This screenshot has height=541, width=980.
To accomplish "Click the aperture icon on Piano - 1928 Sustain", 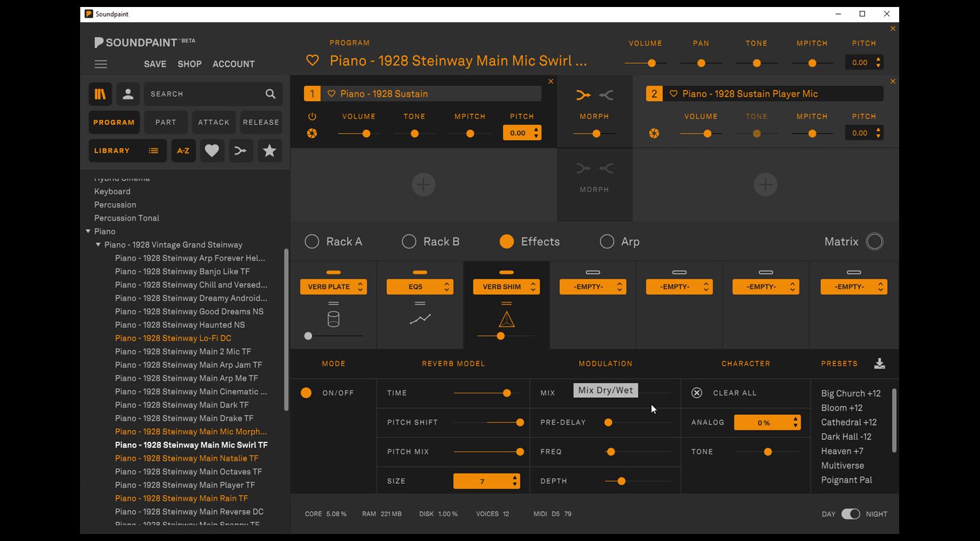I will coord(312,134).
